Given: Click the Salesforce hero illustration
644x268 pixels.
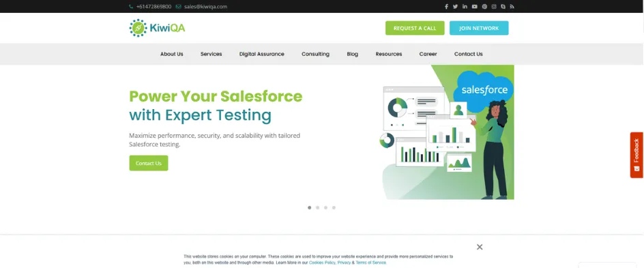Looking at the screenshot, I should (x=446, y=132).
